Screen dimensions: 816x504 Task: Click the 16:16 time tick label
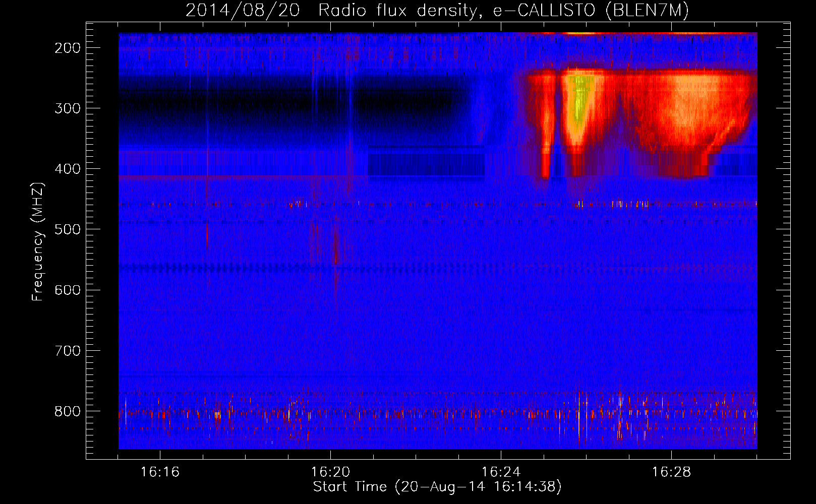click(x=160, y=472)
